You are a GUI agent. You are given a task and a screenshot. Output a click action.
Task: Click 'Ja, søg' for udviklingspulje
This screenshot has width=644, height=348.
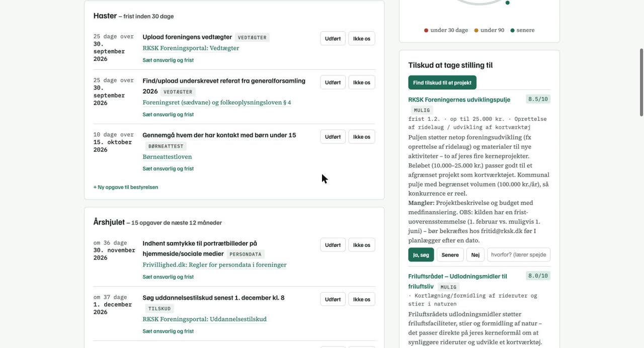click(x=421, y=254)
